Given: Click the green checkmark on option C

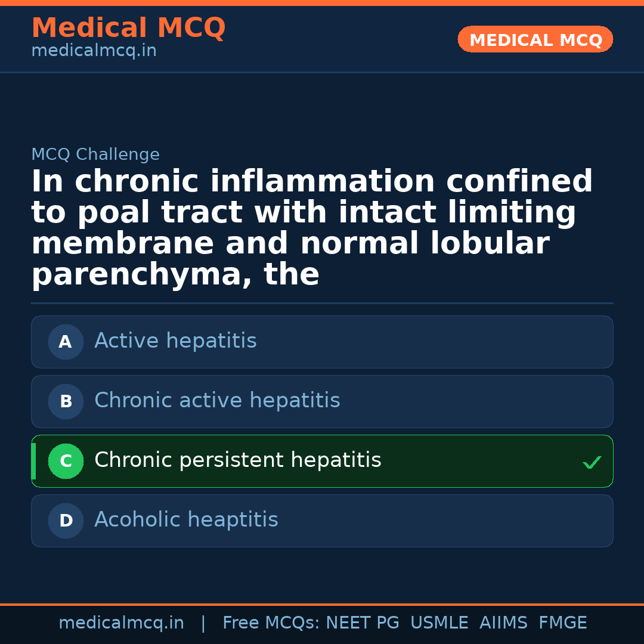Looking at the screenshot, I should click(x=592, y=462).
